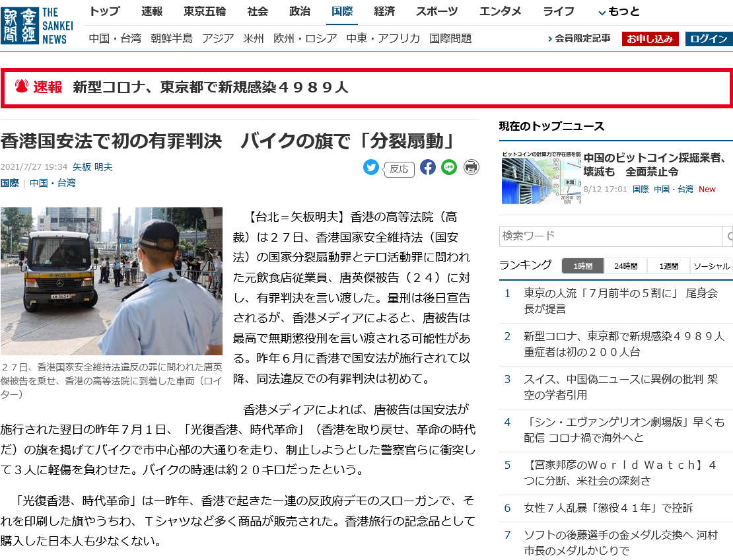Viewport: 733px width, 560px height.
Task: Select the 24時間 ranking tab
Action: 625,266
